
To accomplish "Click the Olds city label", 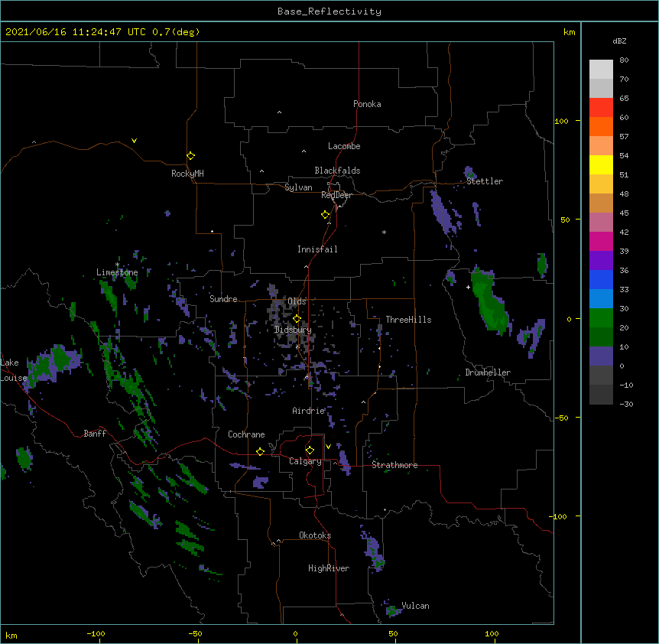I will [x=297, y=301].
